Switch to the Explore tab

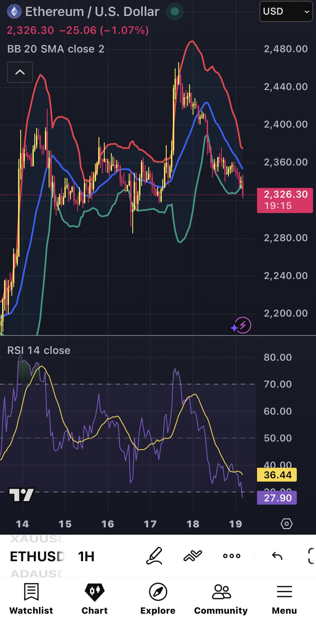point(158,599)
